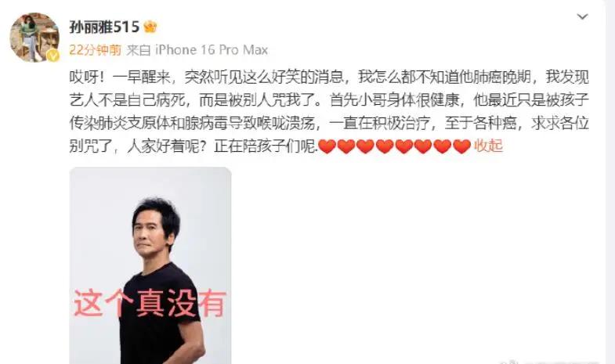
Task: Open the 孙丽雅515 profile avatar
Action: 34,38
